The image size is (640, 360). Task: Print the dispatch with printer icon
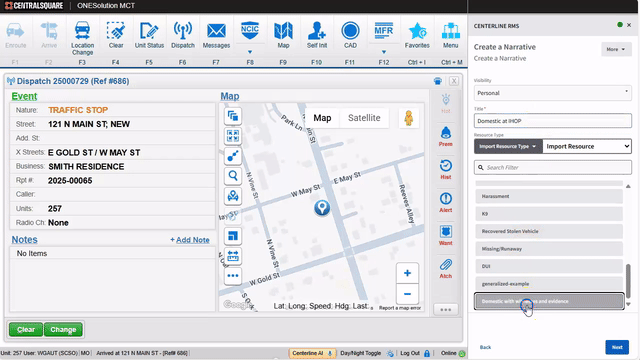click(x=438, y=81)
